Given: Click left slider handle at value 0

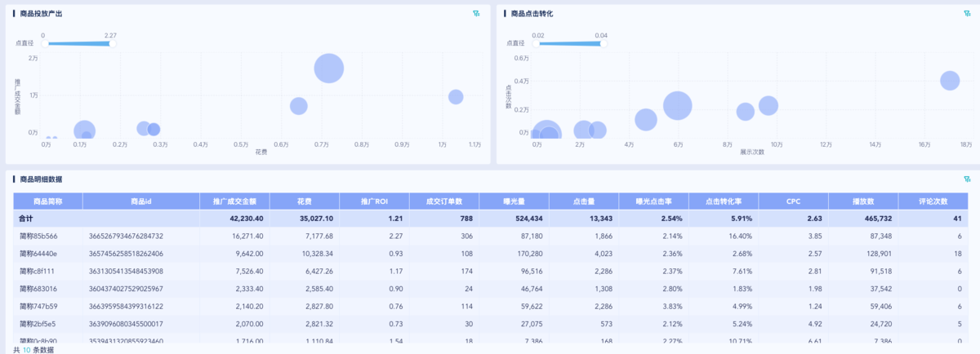Looking at the screenshot, I should (44, 43).
